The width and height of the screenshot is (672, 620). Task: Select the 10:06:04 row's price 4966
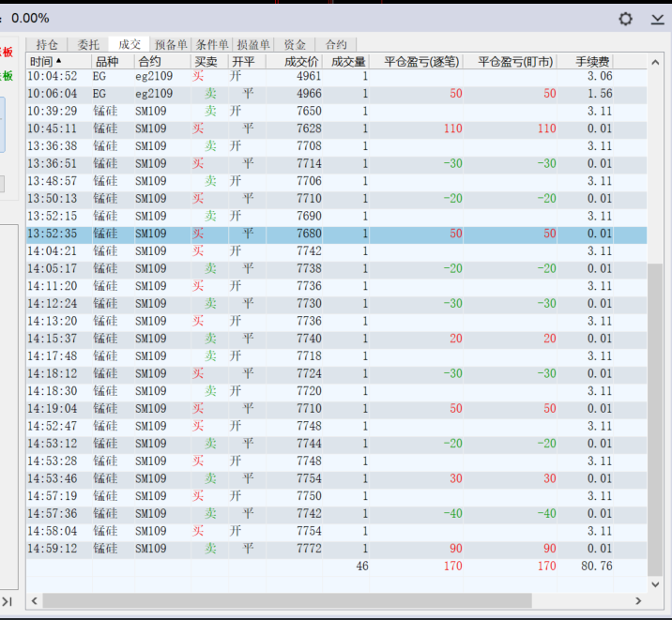[x=309, y=94]
